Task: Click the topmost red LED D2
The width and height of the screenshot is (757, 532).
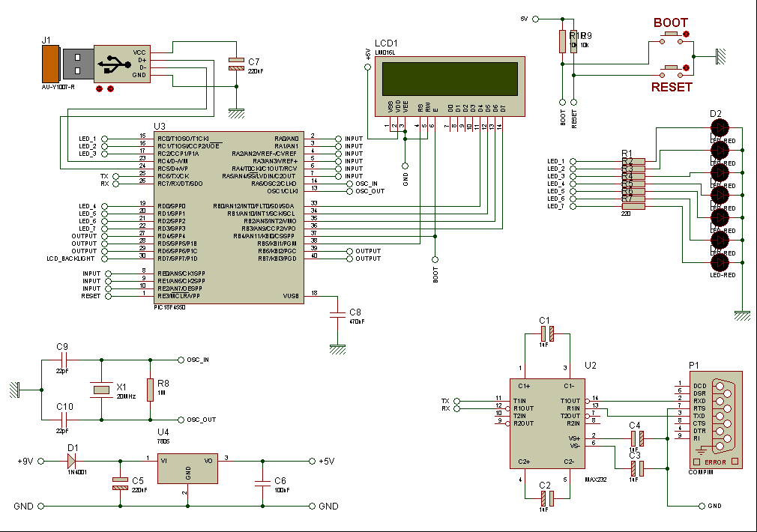Action: (x=720, y=127)
